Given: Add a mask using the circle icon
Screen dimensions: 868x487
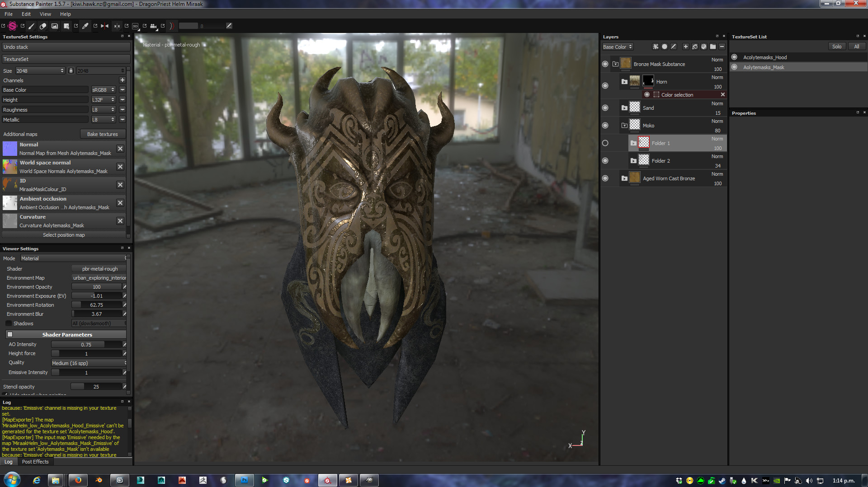Looking at the screenshot, I should coord(665,47).
